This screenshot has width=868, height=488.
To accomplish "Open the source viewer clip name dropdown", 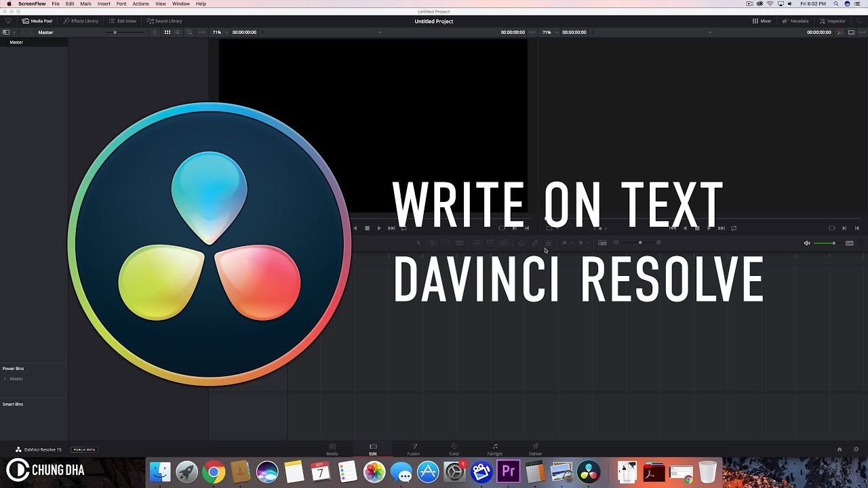I will (380, 33).
